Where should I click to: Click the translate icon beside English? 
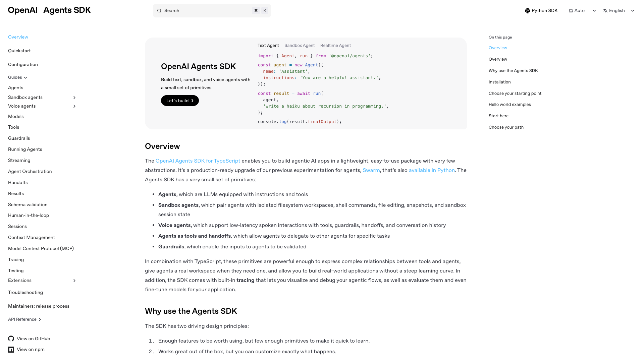click(x=605, y=11)
